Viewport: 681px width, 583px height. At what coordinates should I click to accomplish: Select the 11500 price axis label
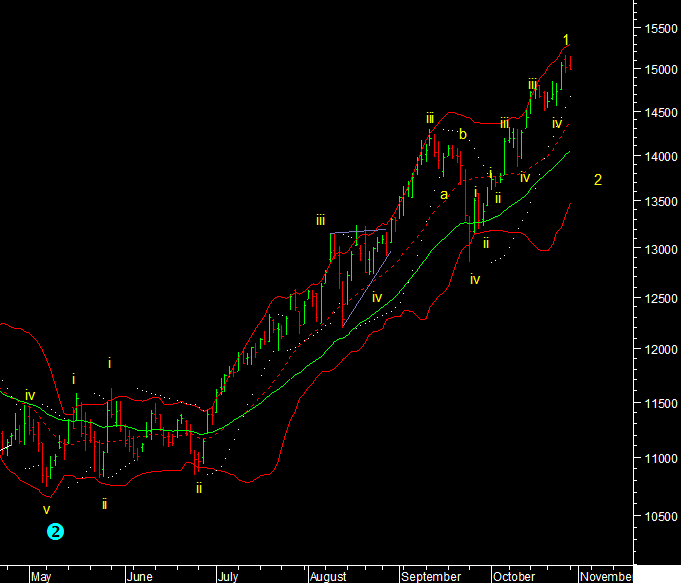(661, 403)
